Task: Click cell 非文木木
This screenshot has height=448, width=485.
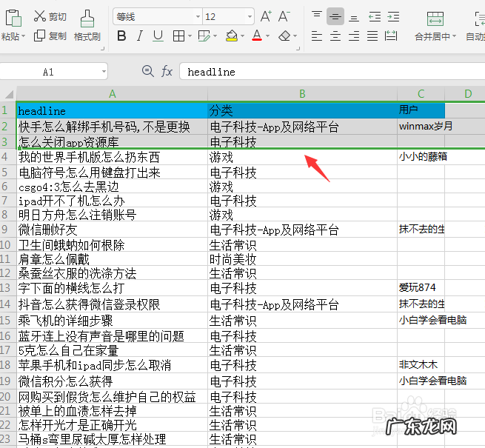Action: [421, 365]
